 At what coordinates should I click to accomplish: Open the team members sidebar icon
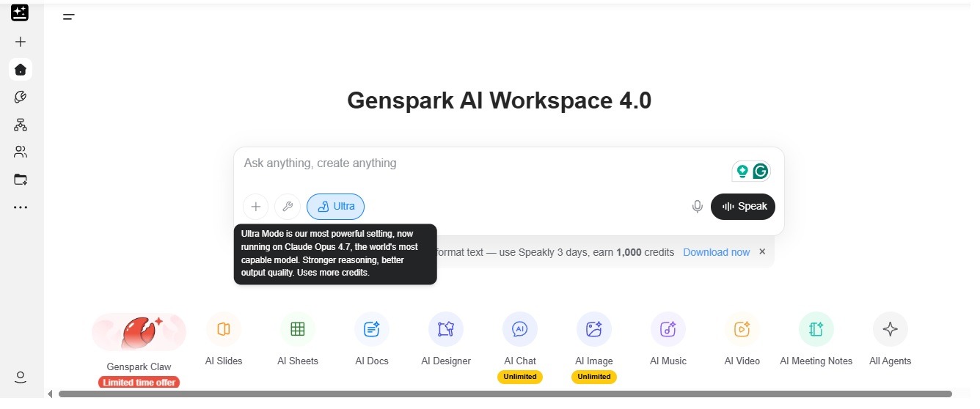[x=21, y=152]
